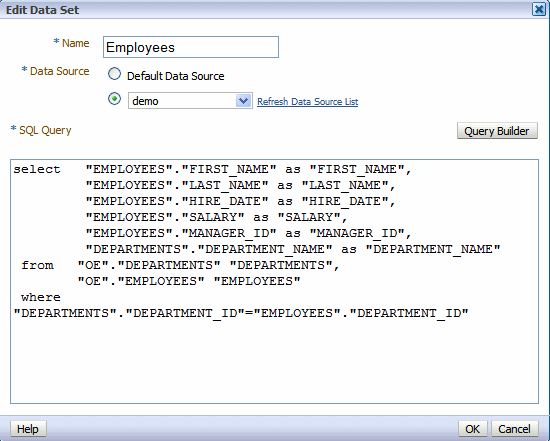
Task: Place cursor in the DEPARTMENT_NAME alias line
Action: 293,249
